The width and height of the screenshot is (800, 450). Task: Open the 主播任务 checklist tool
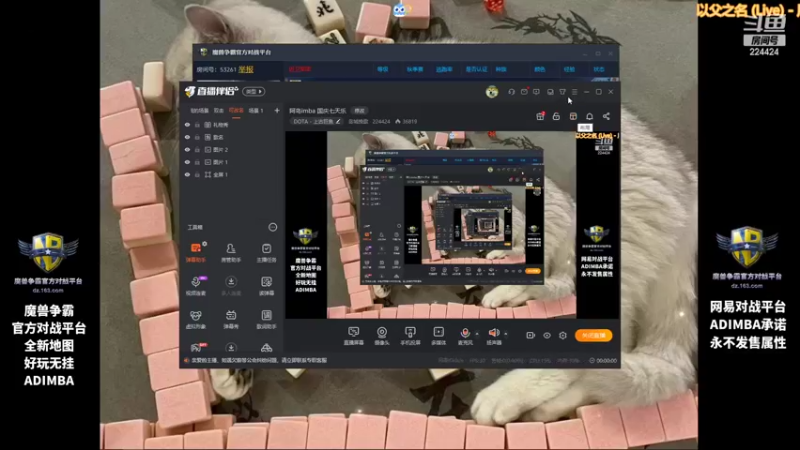(266, 252)
